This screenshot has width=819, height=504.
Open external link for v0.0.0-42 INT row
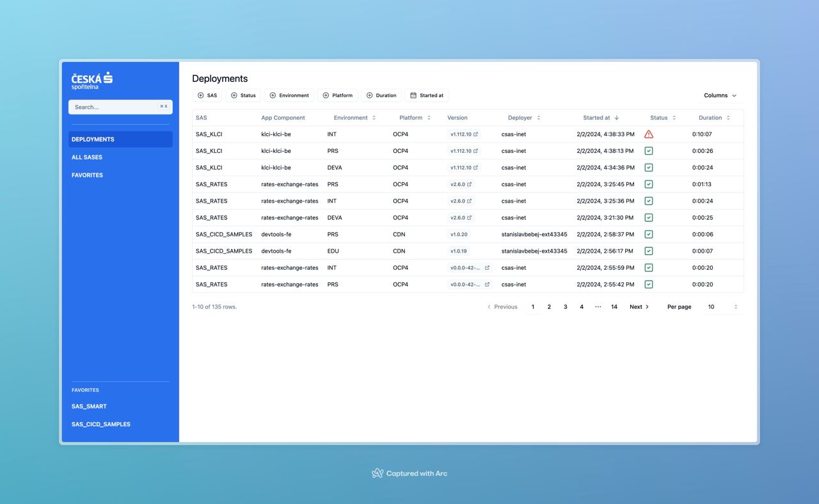(487, 267)
